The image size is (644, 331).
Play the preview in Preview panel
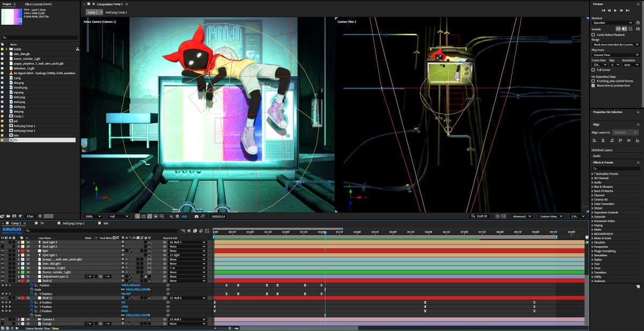[x=615, y=10]
